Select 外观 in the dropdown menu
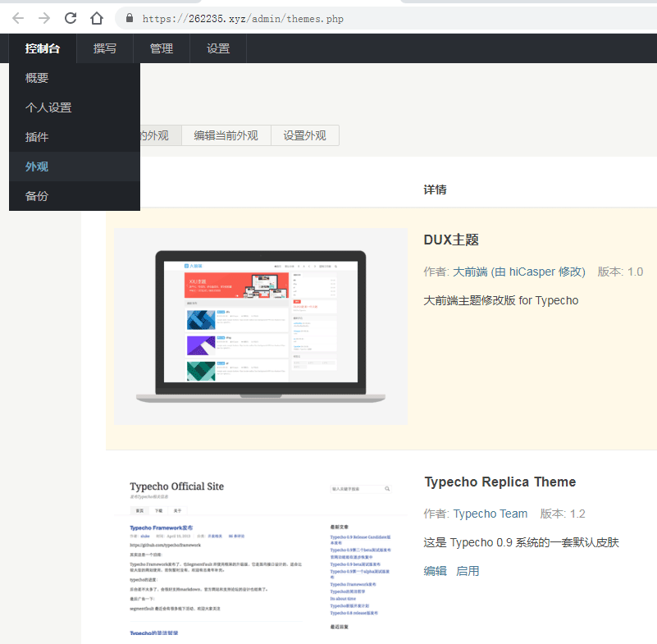The width and height of the screenshot is (657, 644). tap(75, 167)
